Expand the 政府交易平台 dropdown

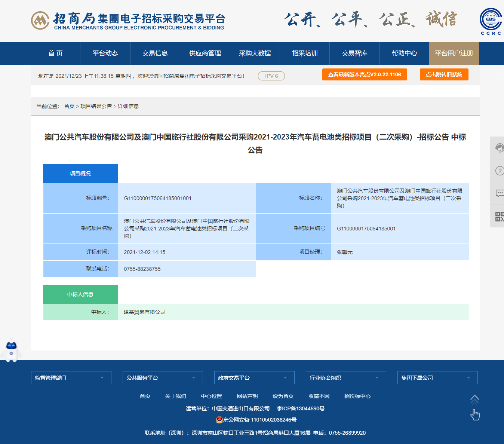pyautogui.click(x=254, y=378)
